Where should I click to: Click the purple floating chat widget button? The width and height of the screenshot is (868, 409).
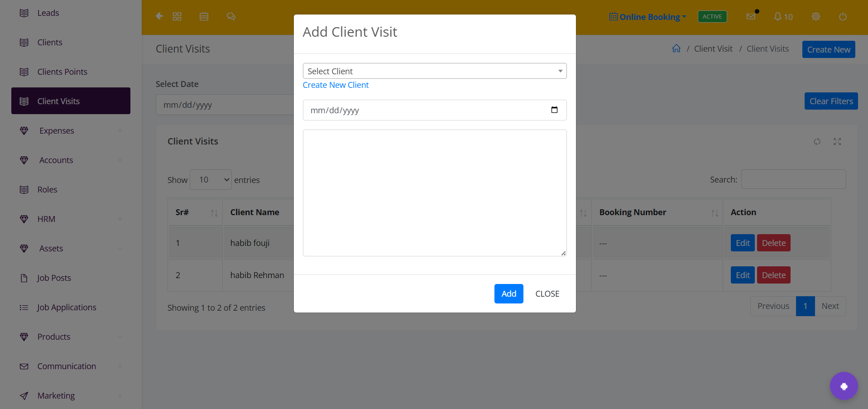point(844,386)
